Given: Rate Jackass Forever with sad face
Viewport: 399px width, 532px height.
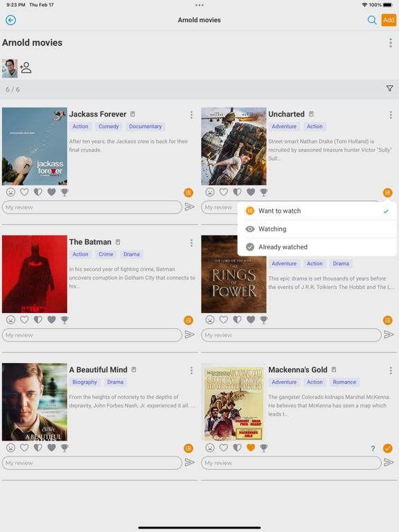Looking at the screenshot, I should point(11,192).
